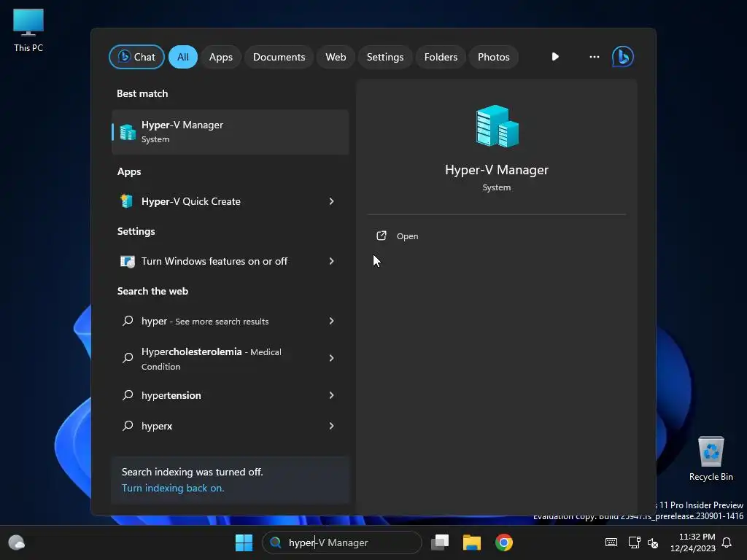Click the Turn Windows features icon

coord(127,261)
